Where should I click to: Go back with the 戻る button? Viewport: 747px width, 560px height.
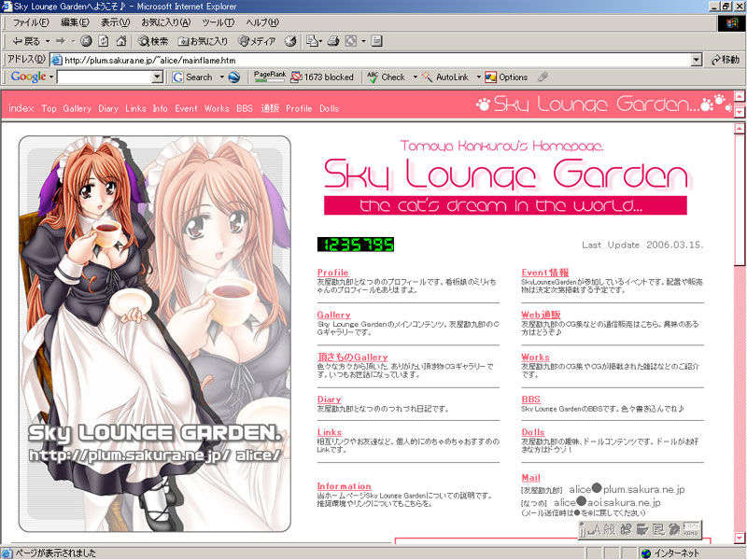coord(26,41)
